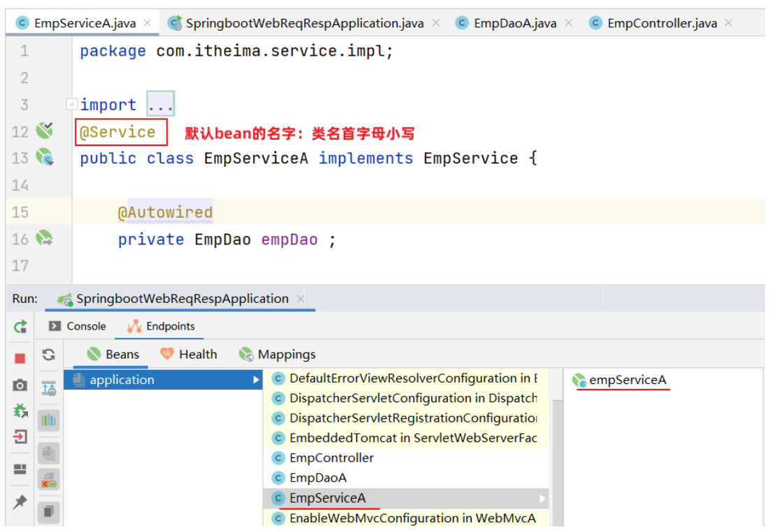The width and height of the screenshot is (770, 532).
Task: Click the @Service annotation in code
Action: pos(117,132)
